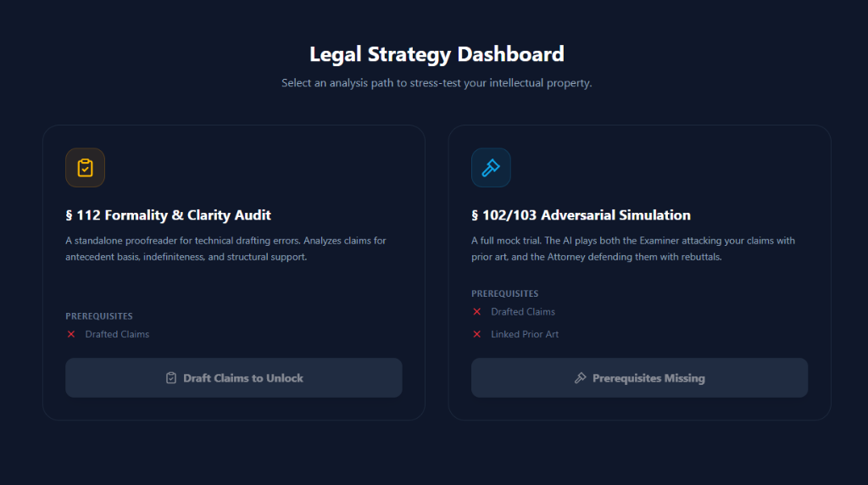This screenshot has width=868, height=485.
Task: Click the Linked Prior Art prerequisite text
Action: [525, 334]
